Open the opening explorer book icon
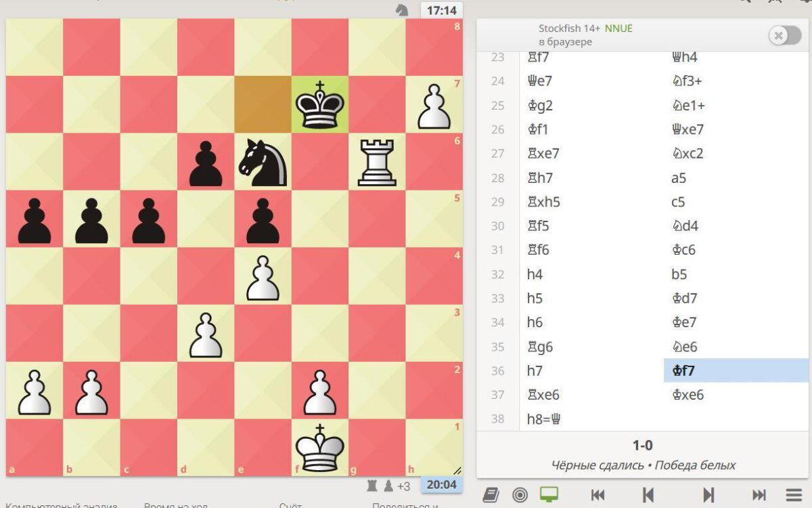 coord(492,494)
